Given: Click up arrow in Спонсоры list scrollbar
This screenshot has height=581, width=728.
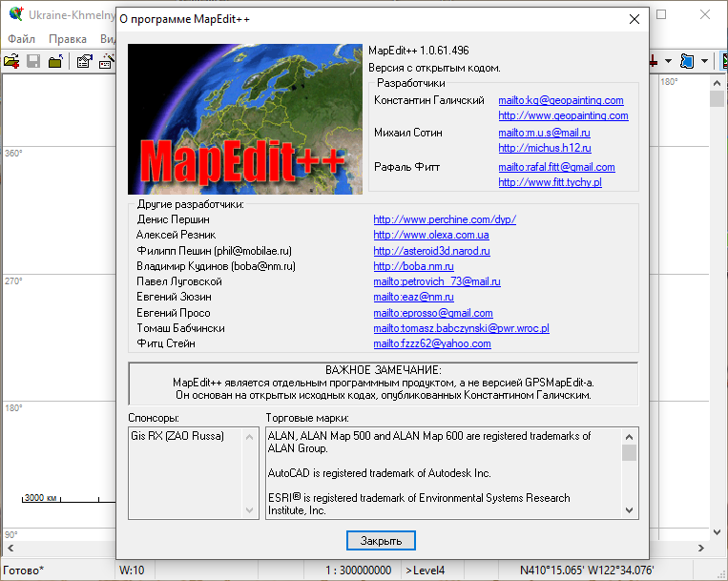Looking at the screenshot, I should (249, 437).
